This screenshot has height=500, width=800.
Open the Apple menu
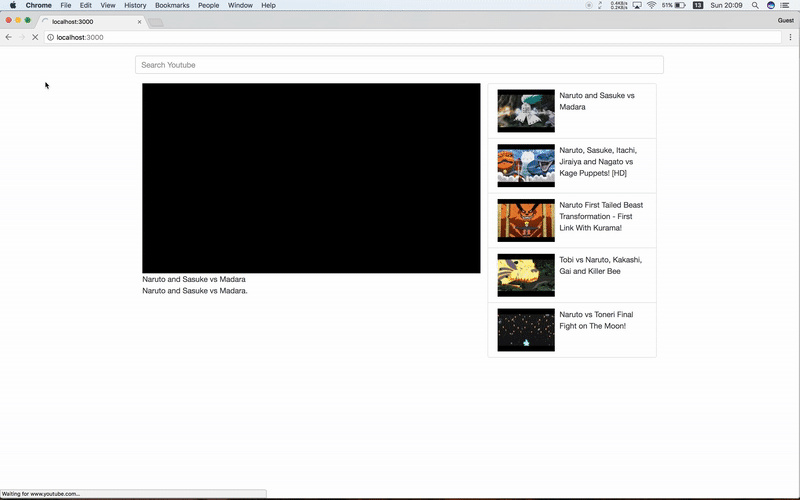12,5
